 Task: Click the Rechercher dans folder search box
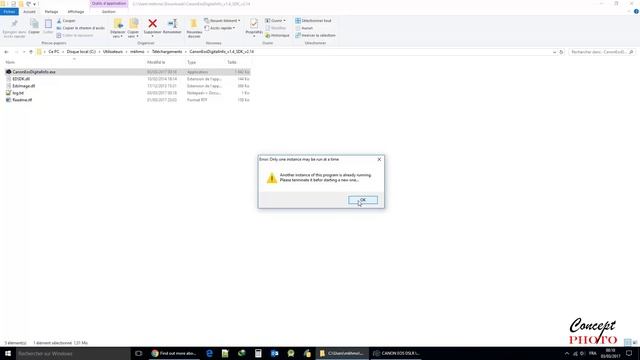(x=602, y=52)
